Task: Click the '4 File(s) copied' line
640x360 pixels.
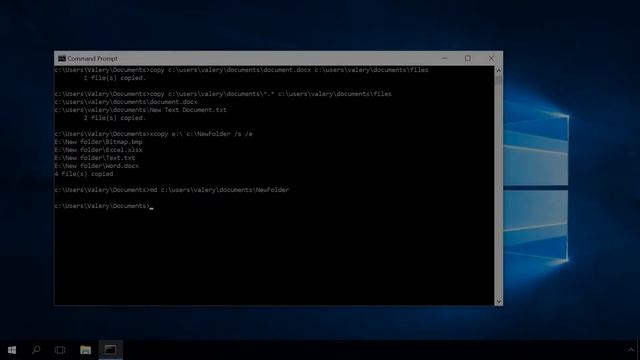Action: tap(84, 174)
